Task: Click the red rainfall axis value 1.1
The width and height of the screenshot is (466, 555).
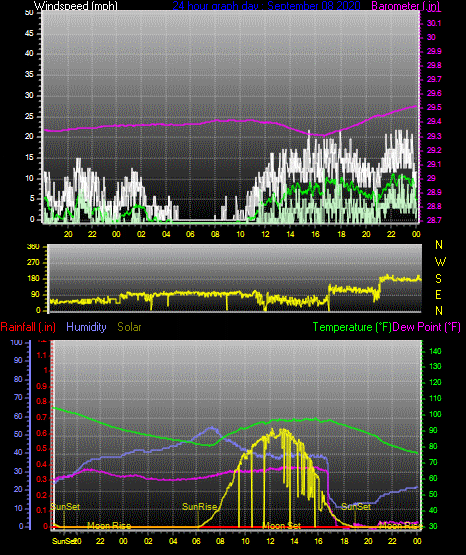Action: pos(42,355)
